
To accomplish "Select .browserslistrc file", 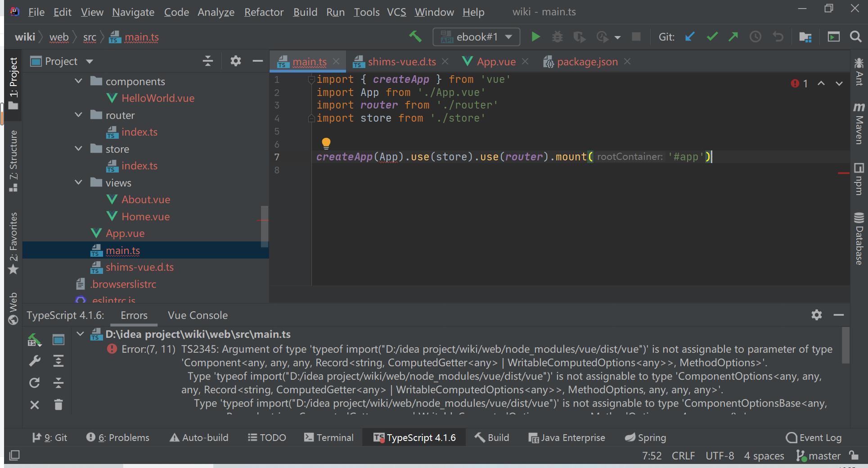I will tap(123, 284).
